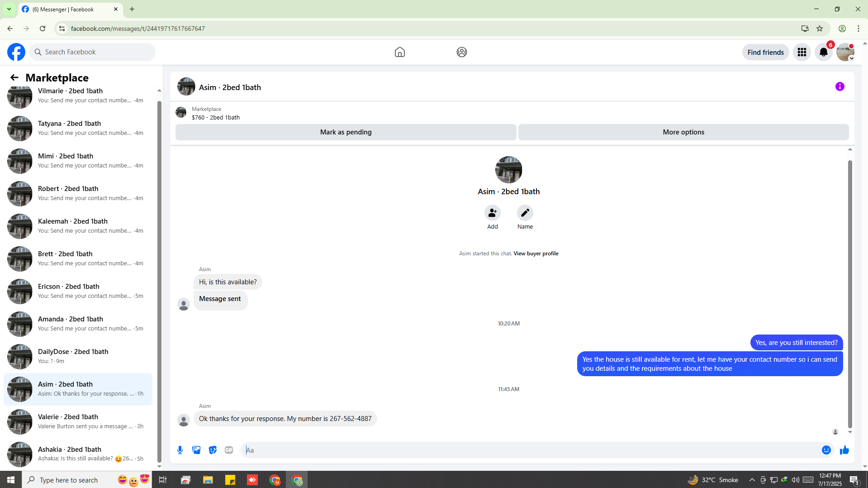
Task: Choose a GIF icon
Action: click(229, 450)
